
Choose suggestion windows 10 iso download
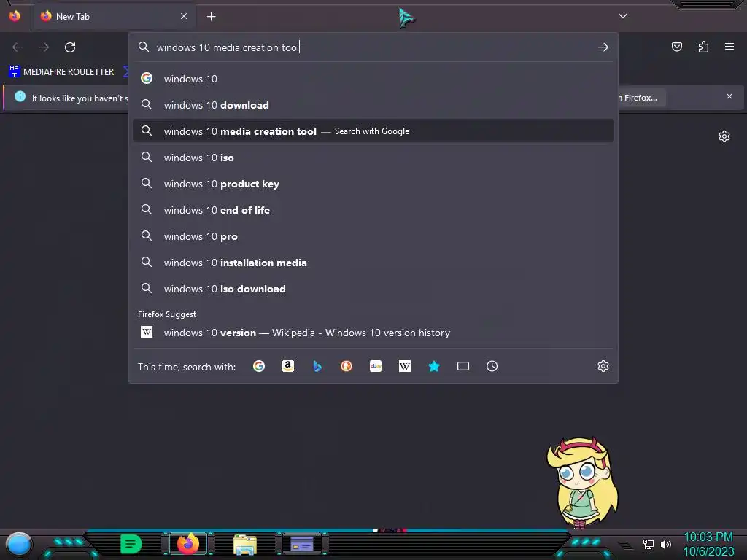pos(373,289)
